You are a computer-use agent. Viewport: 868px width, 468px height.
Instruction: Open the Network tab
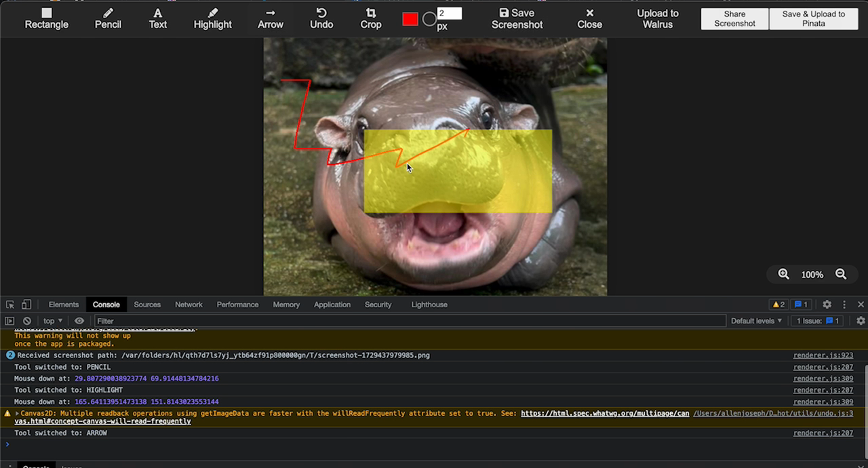tap(189, 305)
